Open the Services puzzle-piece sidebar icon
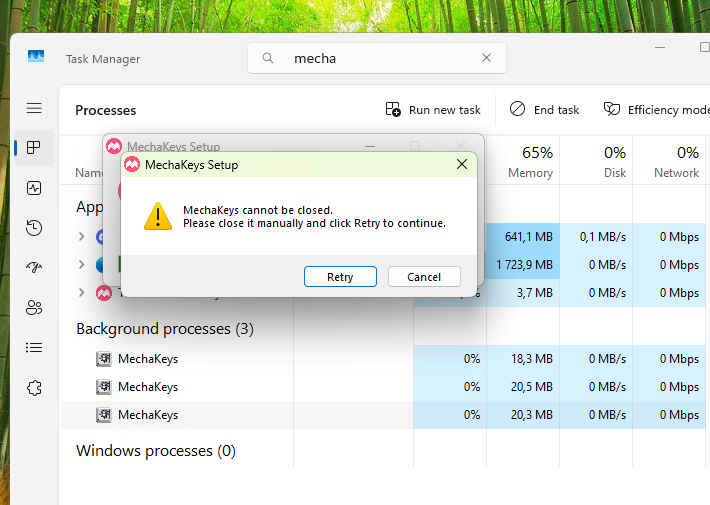 [34, 388]
